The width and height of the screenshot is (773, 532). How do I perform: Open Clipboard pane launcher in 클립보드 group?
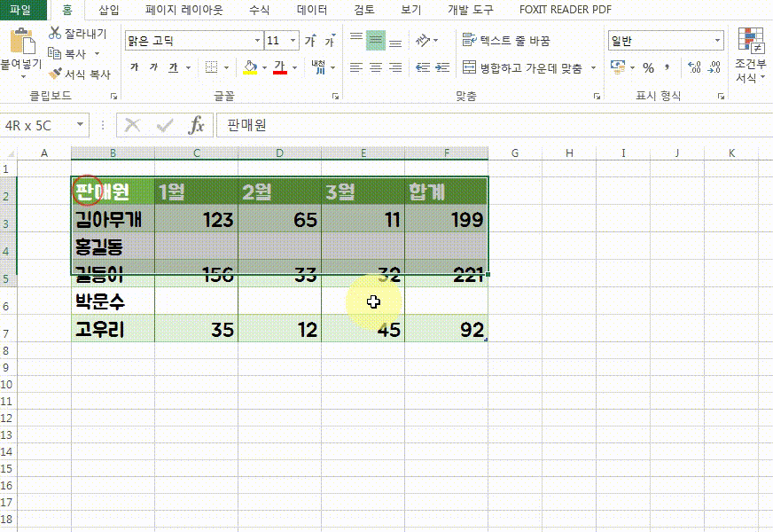click(113, 96)
